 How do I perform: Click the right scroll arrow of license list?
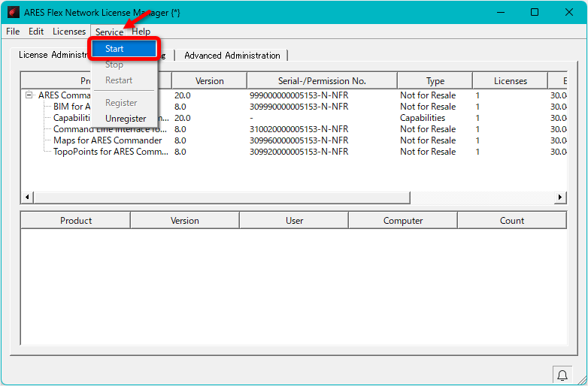coord(560,197)
